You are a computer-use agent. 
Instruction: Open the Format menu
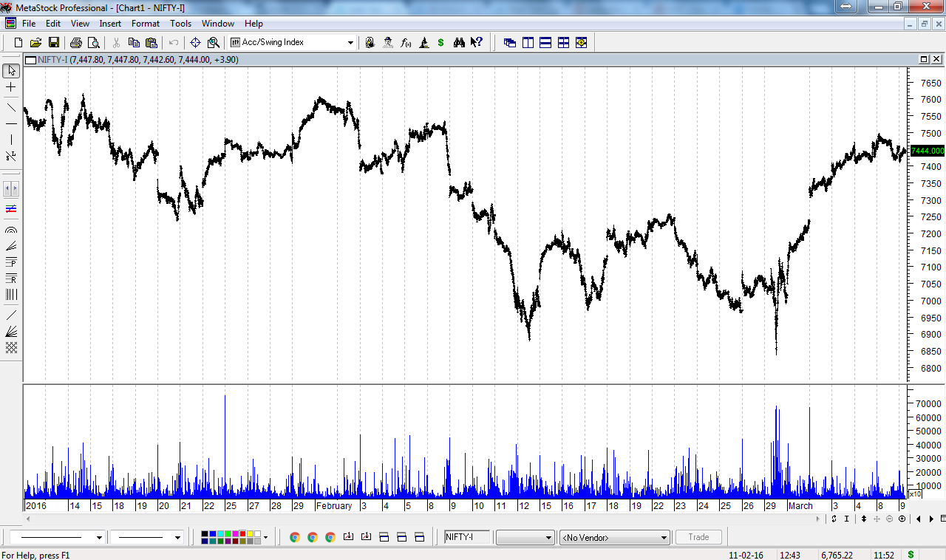tap(146, 24)
